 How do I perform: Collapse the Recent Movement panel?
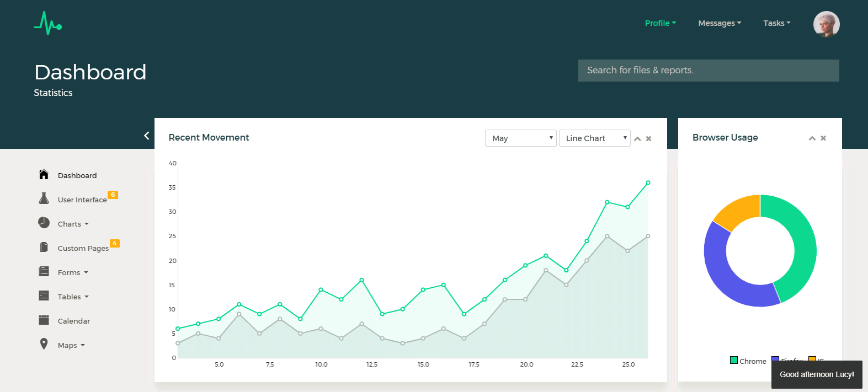637,139
